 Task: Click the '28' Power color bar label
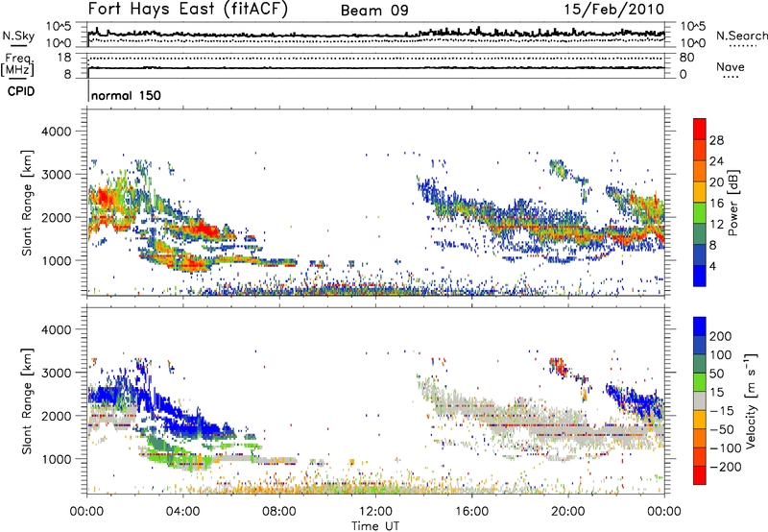pyautogui.click(x=716, y=140)
